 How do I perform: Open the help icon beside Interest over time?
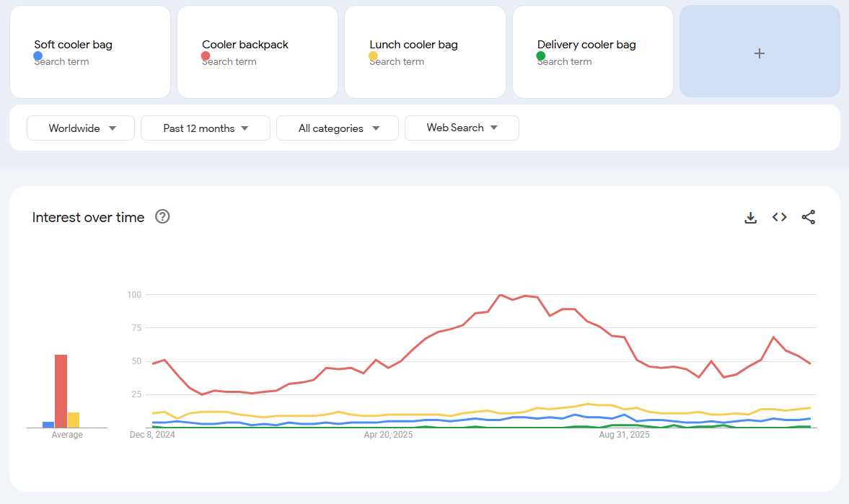pos(162,216)
